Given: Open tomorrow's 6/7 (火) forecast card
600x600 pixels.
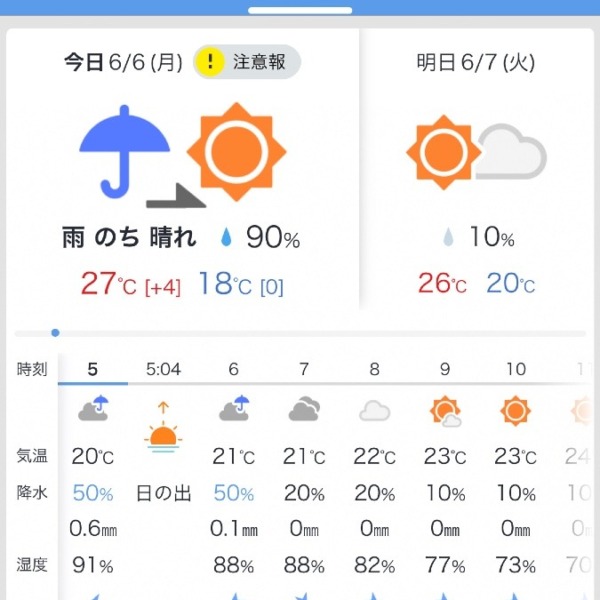Looking at the screenshot, I should (476, 168).
